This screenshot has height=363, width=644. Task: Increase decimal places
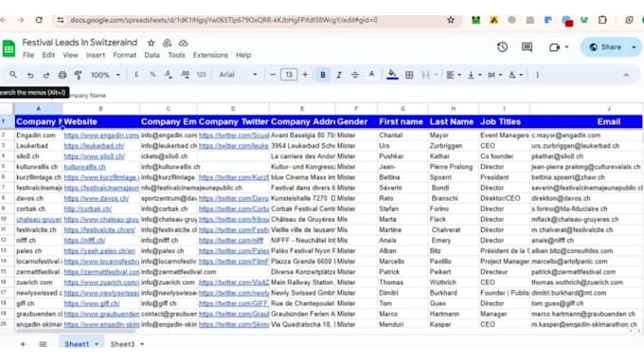[x=185, y=75]
